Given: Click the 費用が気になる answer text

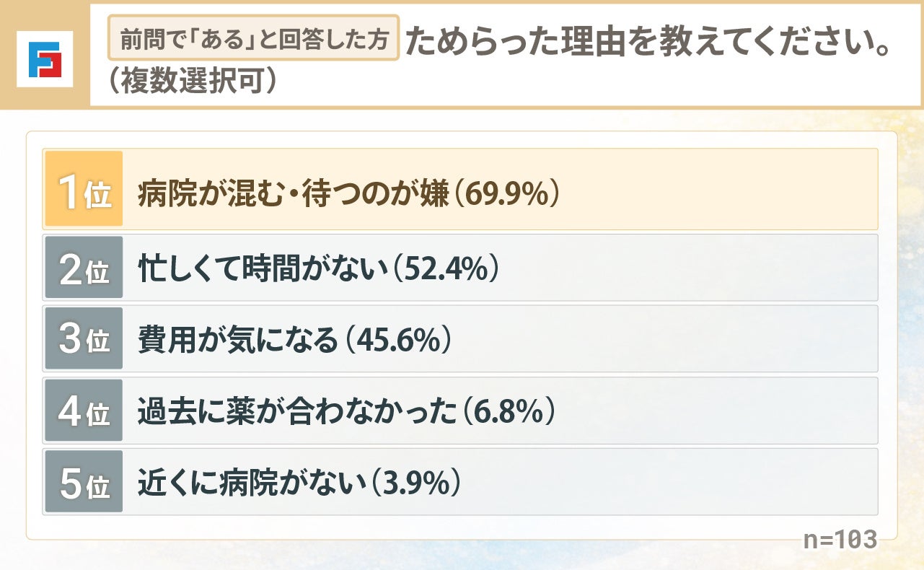Looking at the screenshot, I should click(x=238, y=340).
